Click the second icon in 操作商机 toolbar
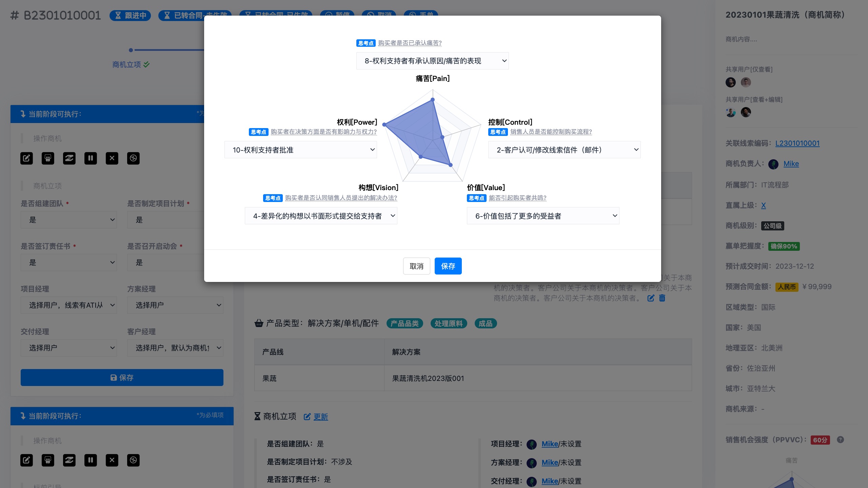The width and height of the screenshot is (868, 488). pyautogui.click(x=48, y=158)
